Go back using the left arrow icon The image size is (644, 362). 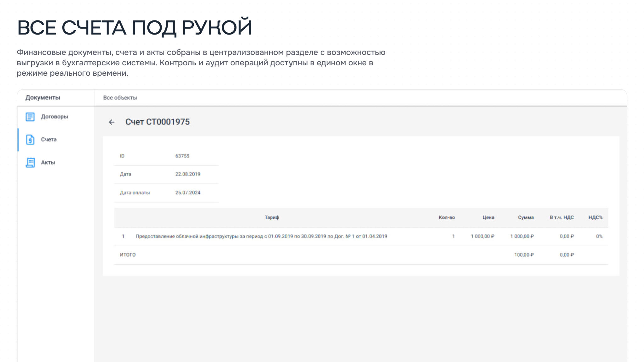point(112,122)
